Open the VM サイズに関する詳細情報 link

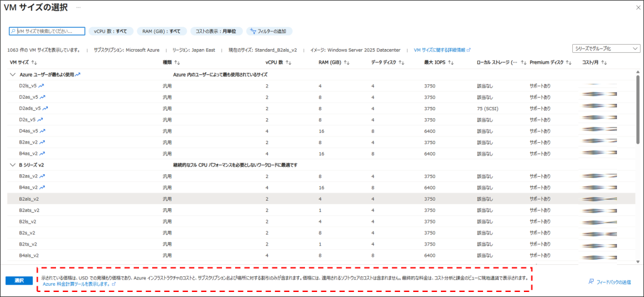coord(441,49)
